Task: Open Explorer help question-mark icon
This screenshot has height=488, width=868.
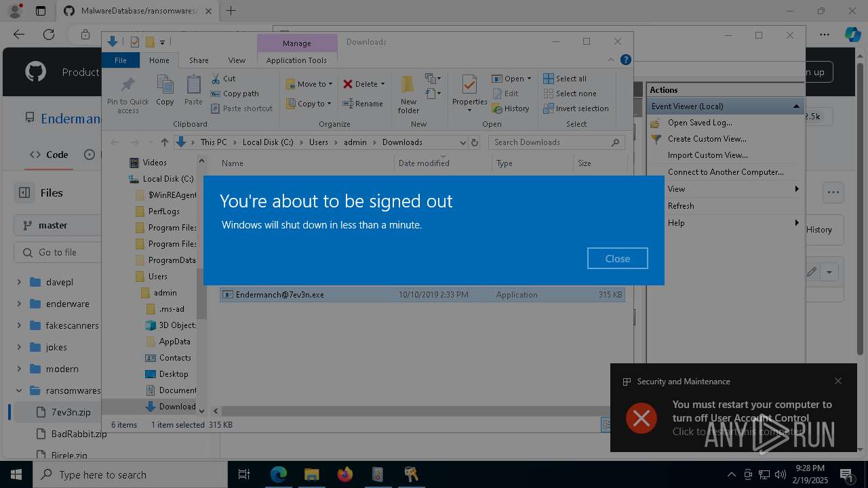Action: pyautogui.click(x=626, y=60)
